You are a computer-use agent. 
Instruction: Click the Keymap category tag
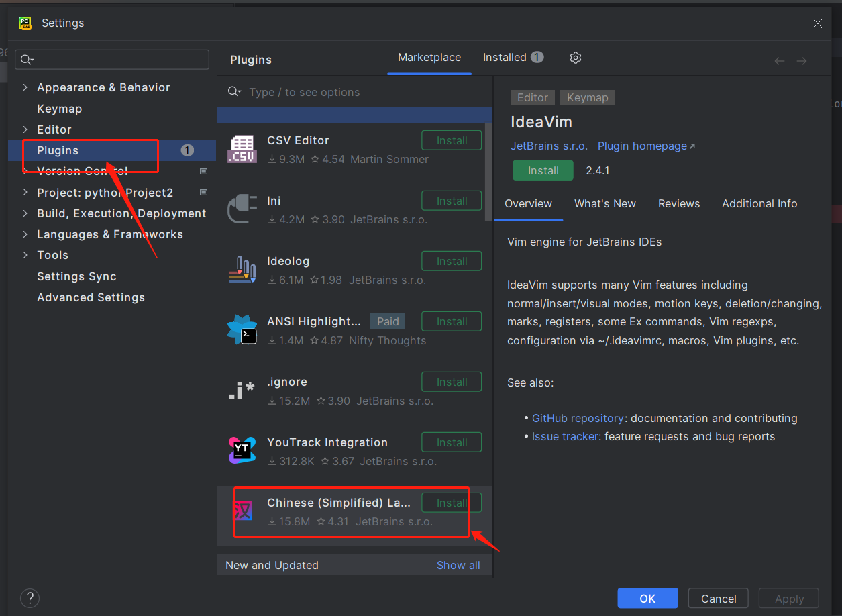pyautogui.click(x=587, y=97)
